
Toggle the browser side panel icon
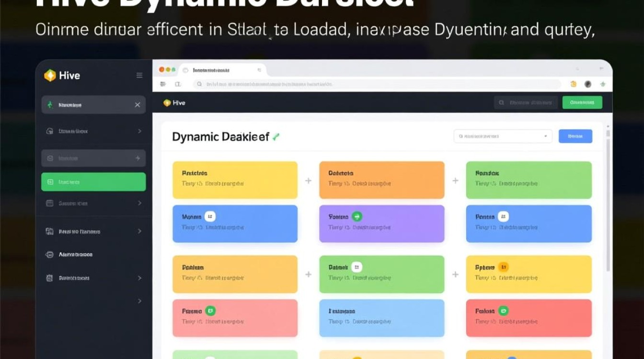(x=178, y=84)
